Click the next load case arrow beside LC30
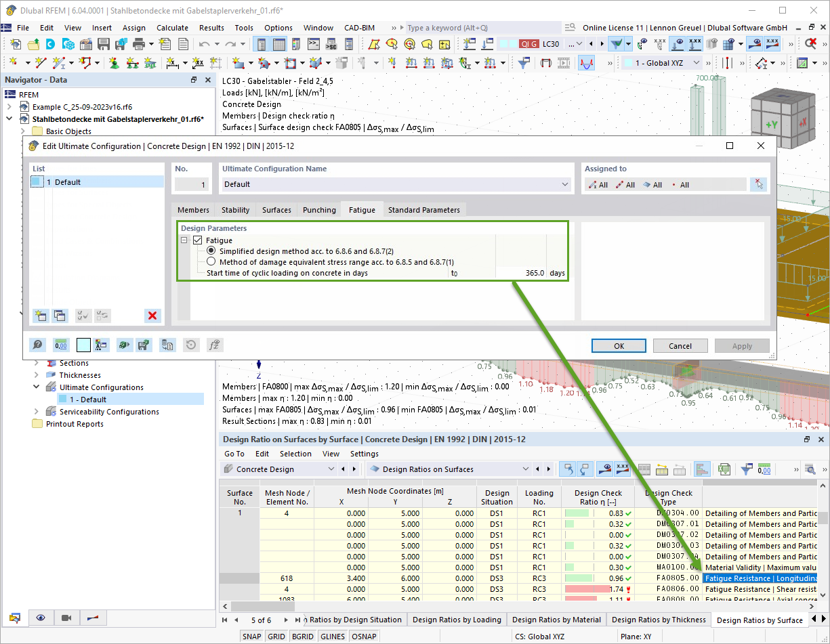 602,44
